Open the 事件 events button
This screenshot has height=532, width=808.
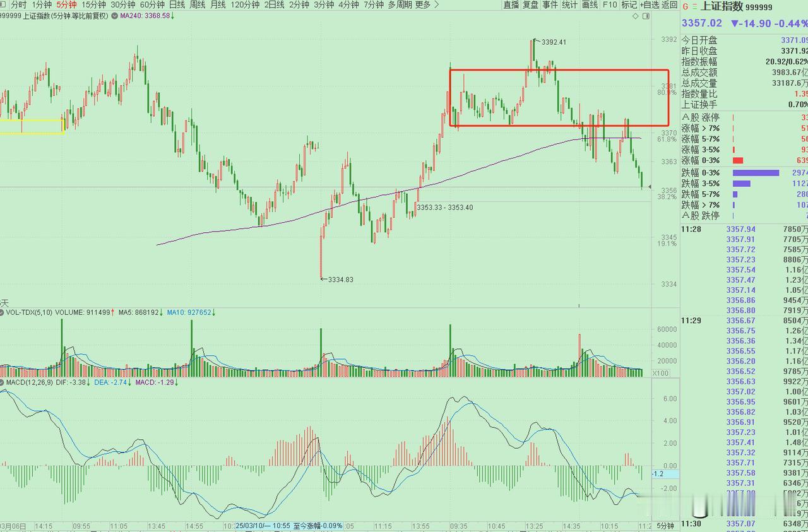point(550,5)
